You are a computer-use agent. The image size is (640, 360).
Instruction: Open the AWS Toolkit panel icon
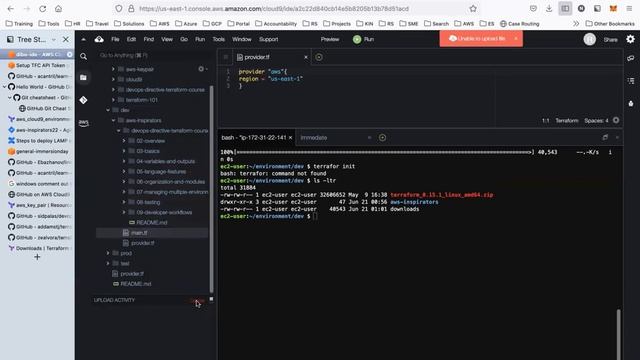pyautogui.click(x=83, y=122)
